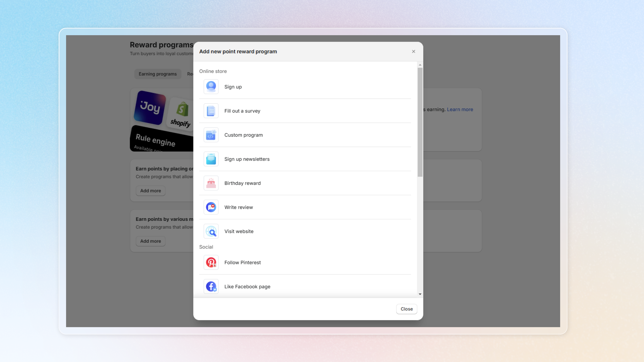Open the Learn more link
Image resolution: width=644 pixels, height=362 pixels.
460,109
